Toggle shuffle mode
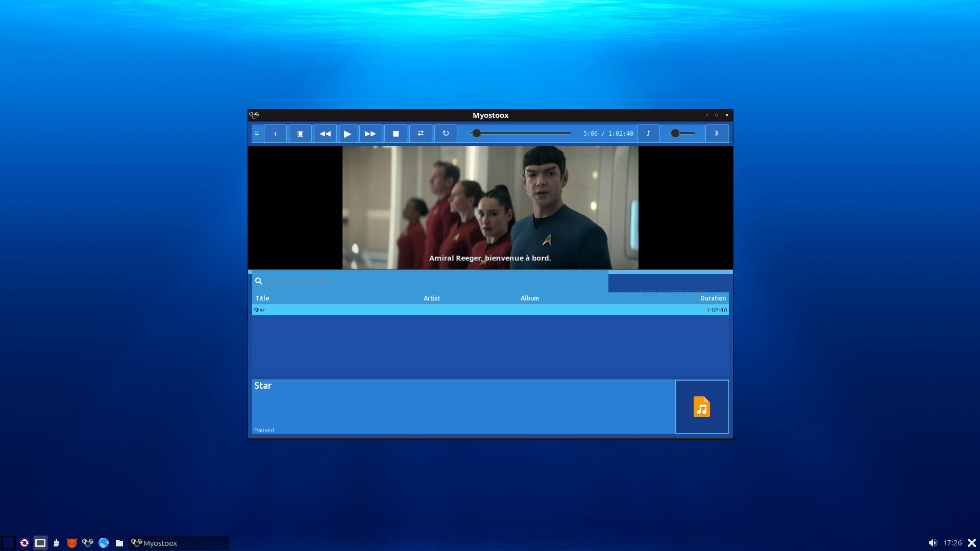Image resolution: width=980 pixels, height=551 pixels. tap(421, 134)
